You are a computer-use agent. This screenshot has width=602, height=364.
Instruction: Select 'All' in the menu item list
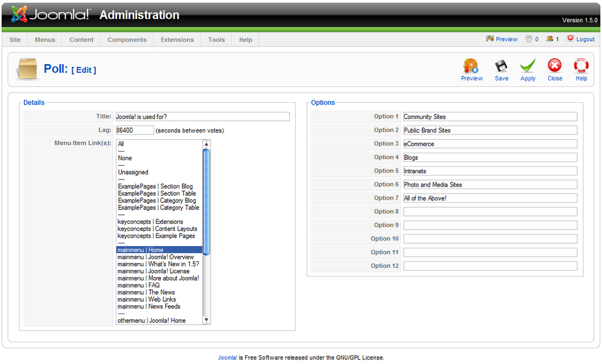[x=159, y=144]
